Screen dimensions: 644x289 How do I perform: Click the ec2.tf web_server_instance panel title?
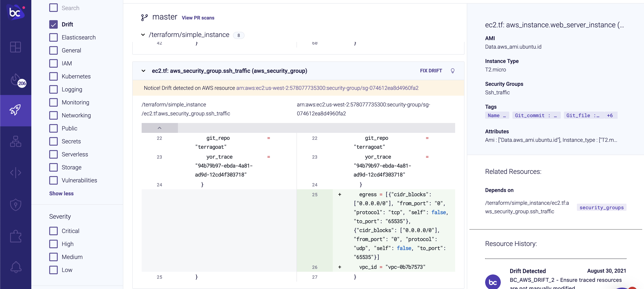[554, 25]
